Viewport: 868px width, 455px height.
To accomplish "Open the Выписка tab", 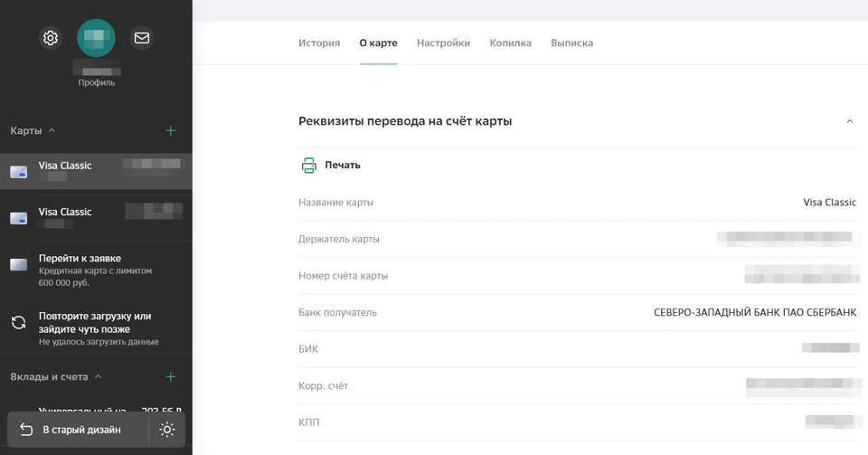I will 571,43.
